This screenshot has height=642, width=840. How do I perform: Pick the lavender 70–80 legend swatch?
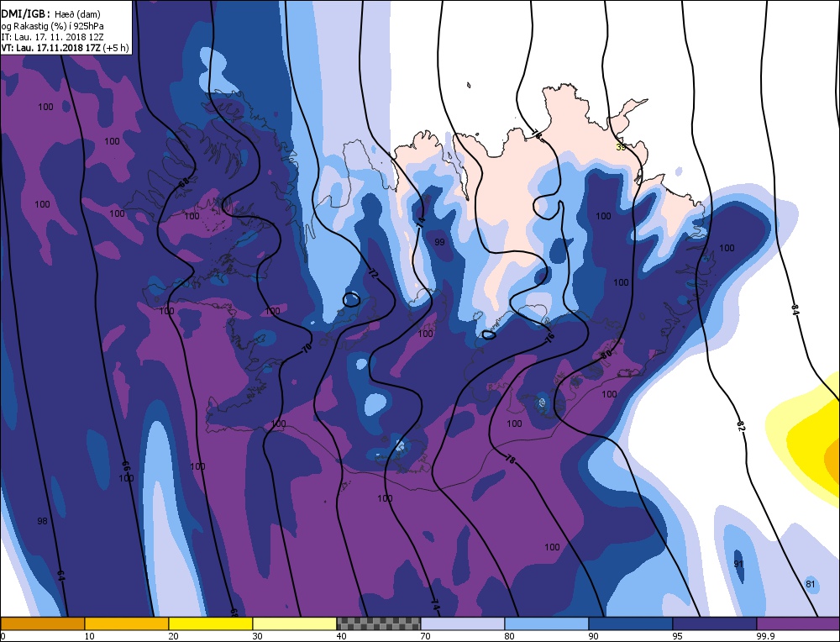463,624
